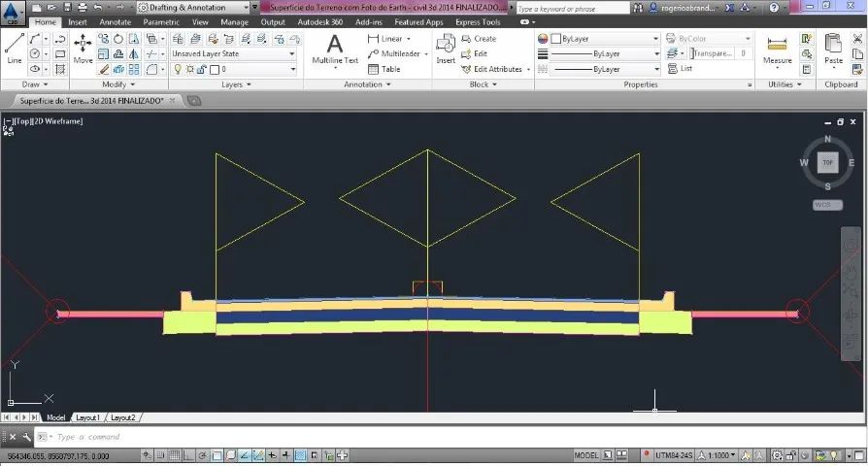This screenshot has width=868, height=466.
Task: Click the Table annotation tool
Action: [x=384, y=69]
